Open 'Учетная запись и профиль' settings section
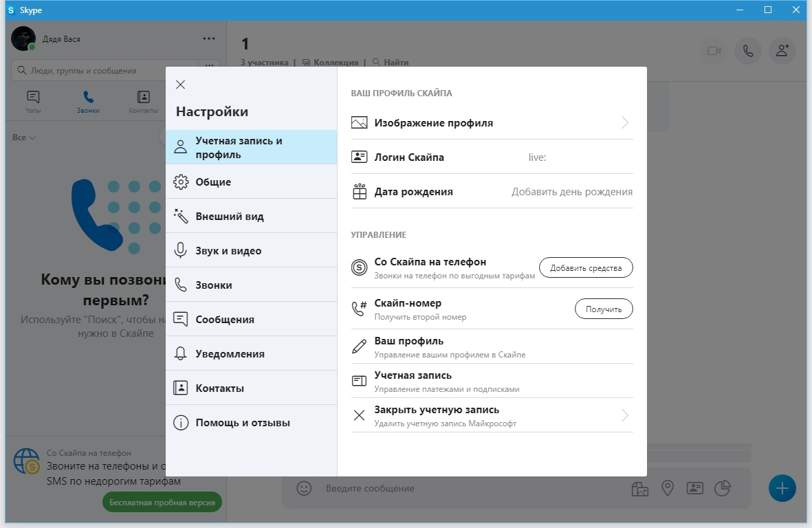812x528 pixels. tap(251, 147)
